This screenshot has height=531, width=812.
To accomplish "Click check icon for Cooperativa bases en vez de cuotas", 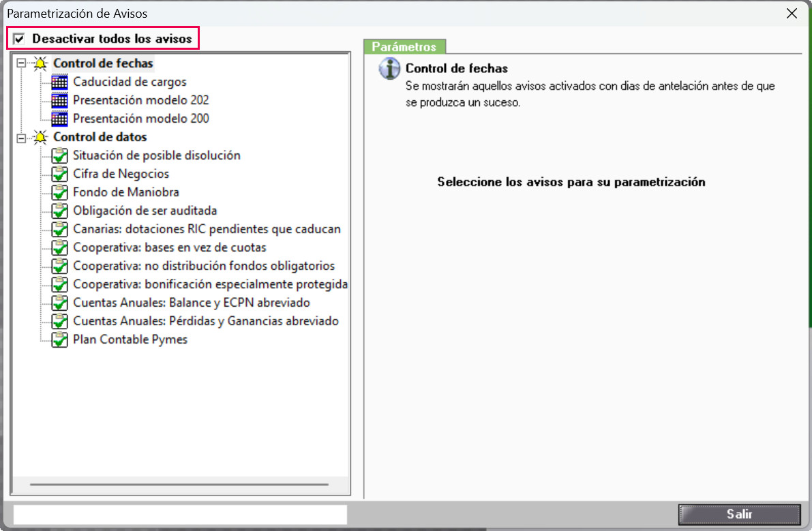I will (x=59, y=247).
